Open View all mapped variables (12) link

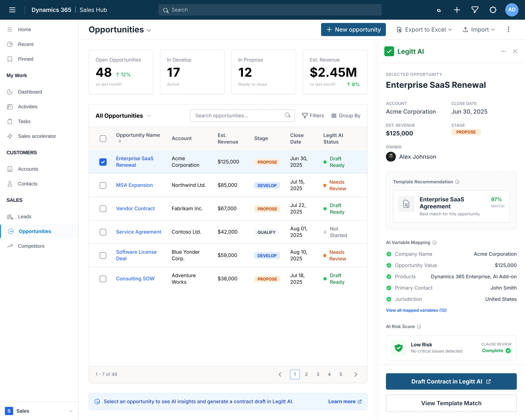[416, 310]
